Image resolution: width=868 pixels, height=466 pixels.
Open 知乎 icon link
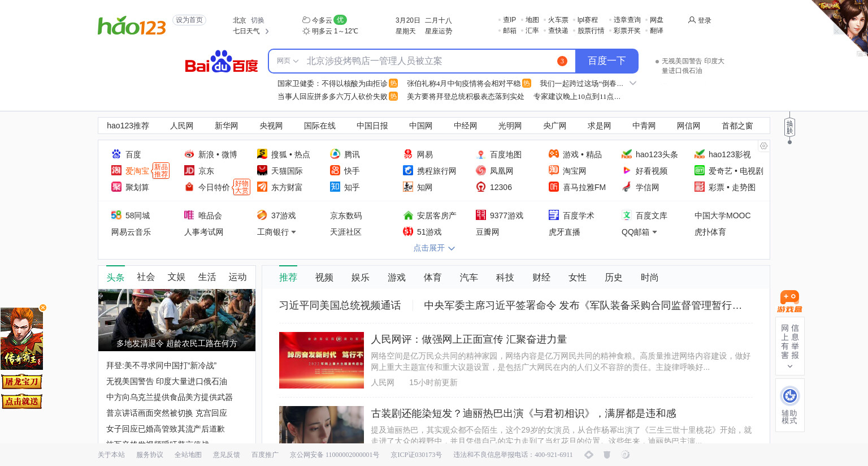click(x=335, y=187)
